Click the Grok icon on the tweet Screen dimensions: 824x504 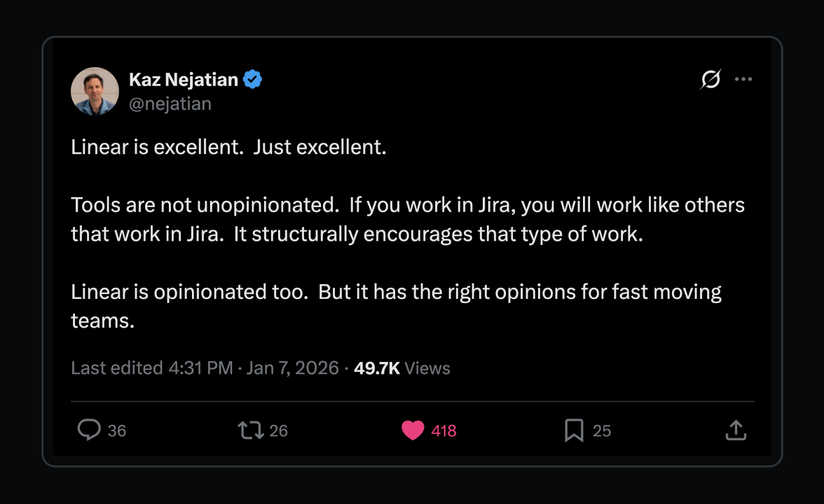pyautogui.click(x=710, y=79)
